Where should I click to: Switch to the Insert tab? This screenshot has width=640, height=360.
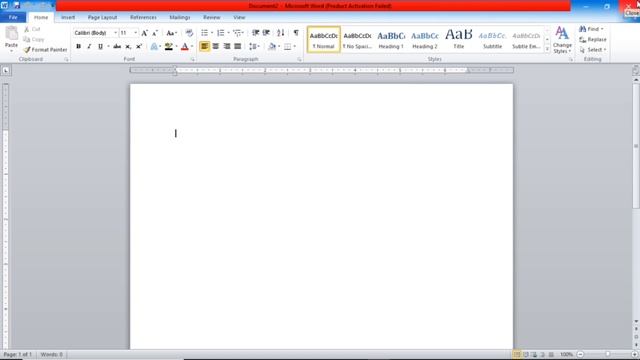click(68, 18)
